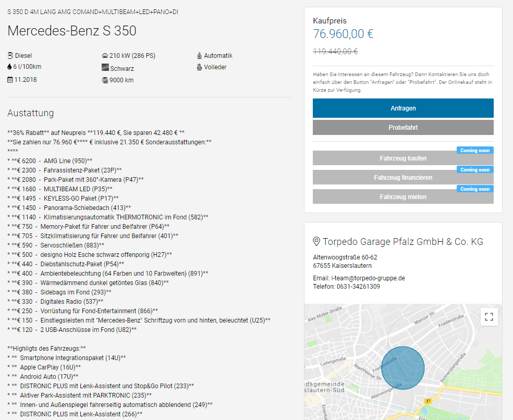The image size is (513, 420).
Task: Click the transmission icon beside Automatik
Action: (x=199, y=56)
